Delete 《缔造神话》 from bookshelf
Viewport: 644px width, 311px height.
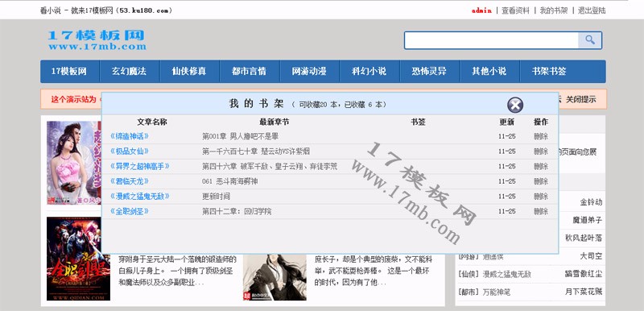[540, 136]
